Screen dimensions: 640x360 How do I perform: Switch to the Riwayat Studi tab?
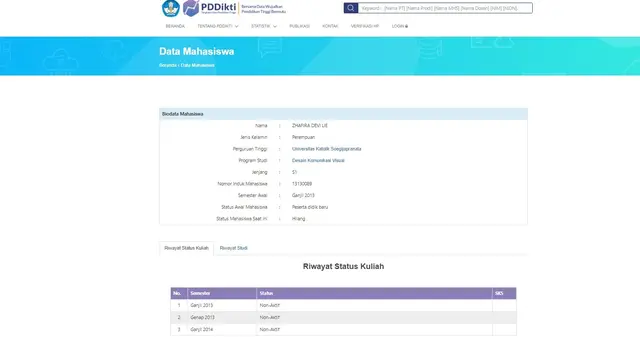click(x=233, y=248)
